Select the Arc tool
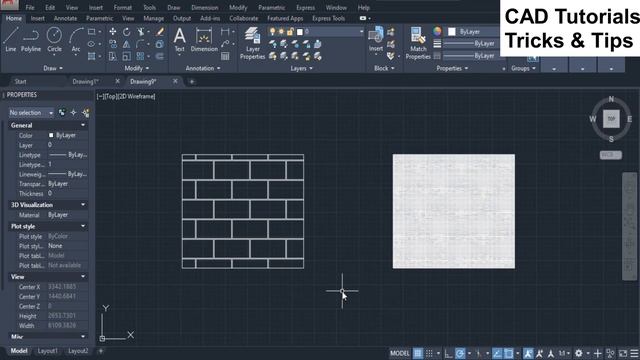The width and height of the screenshot is (640, 360). [x=76, y=40]
